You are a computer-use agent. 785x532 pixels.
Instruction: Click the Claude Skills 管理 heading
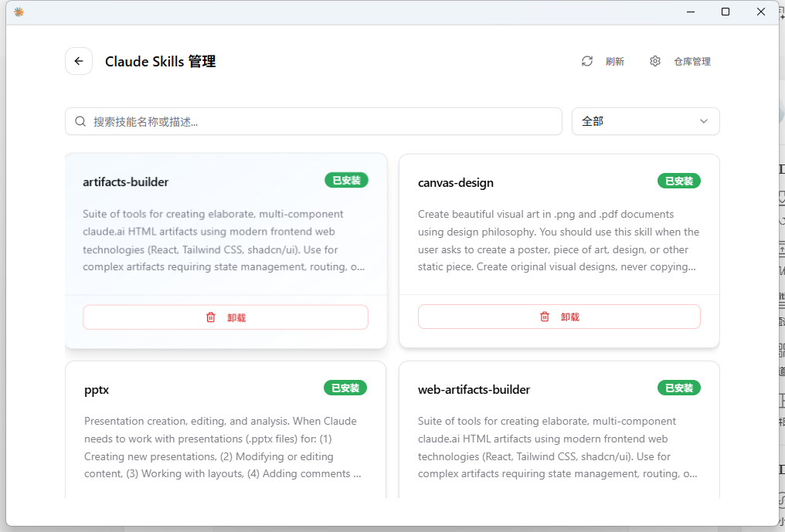click(x=160, y=62)
